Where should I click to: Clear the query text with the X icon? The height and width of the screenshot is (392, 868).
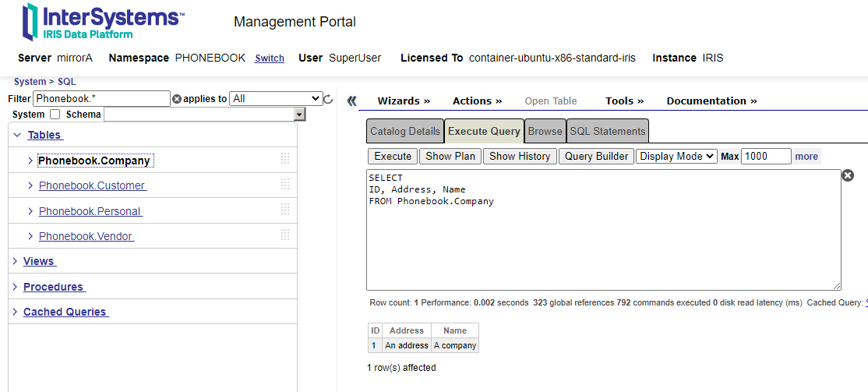tap(848, 175)
